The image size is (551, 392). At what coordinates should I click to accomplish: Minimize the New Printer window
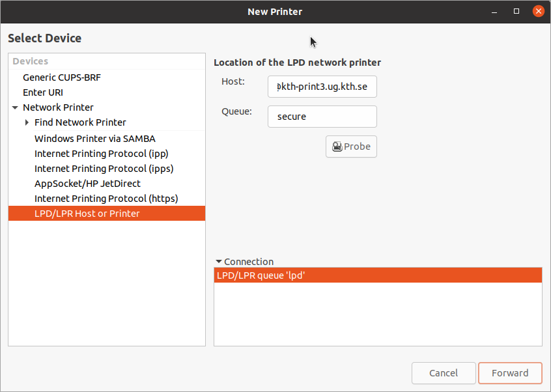pyautogui.click(x=496, y=11)
